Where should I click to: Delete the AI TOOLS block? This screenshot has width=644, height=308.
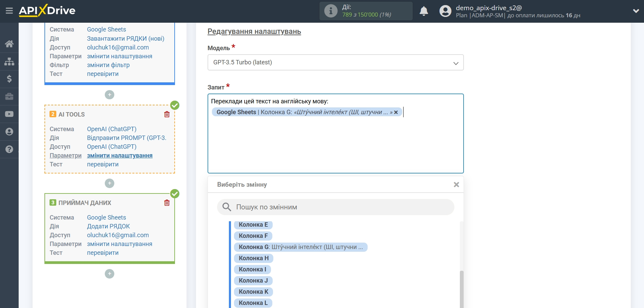pyautogui.click(x=167, y=114)
